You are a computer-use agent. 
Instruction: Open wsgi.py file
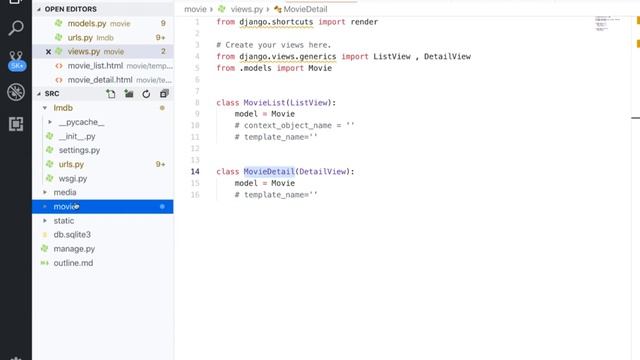pyautogui.click(x=103, y=178)
